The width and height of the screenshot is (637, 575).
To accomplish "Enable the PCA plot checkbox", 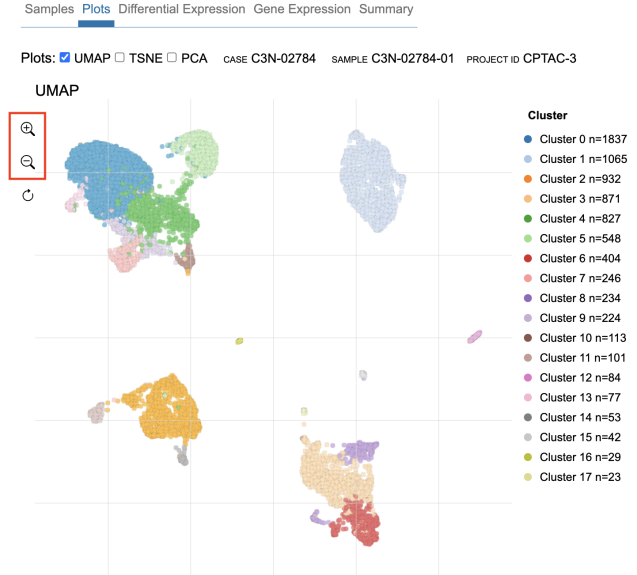I will [x=172, y=58].
